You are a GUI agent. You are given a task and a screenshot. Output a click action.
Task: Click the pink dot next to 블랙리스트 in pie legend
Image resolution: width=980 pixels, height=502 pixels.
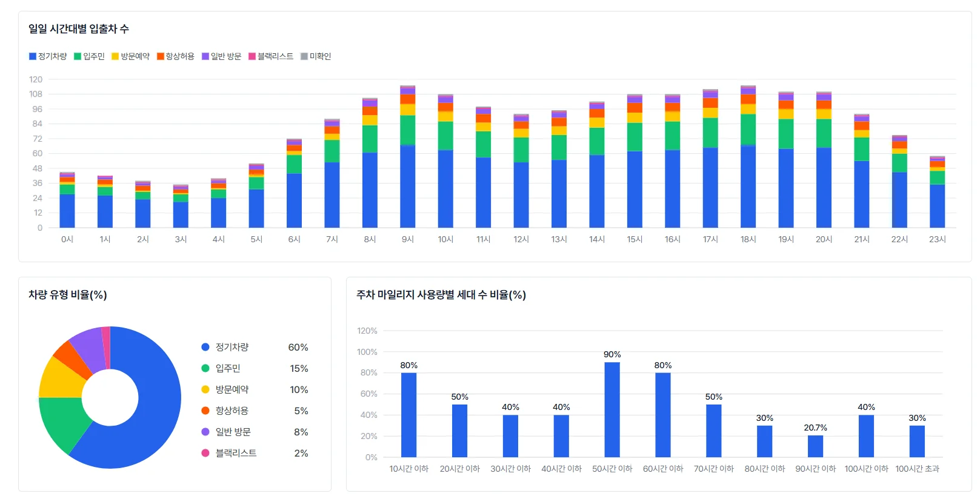[x=205, y=453]
